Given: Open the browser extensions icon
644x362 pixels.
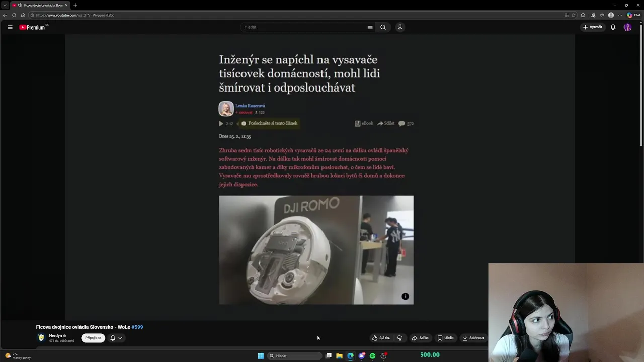Looking at the screenshot, I should [x=583, y=15].
